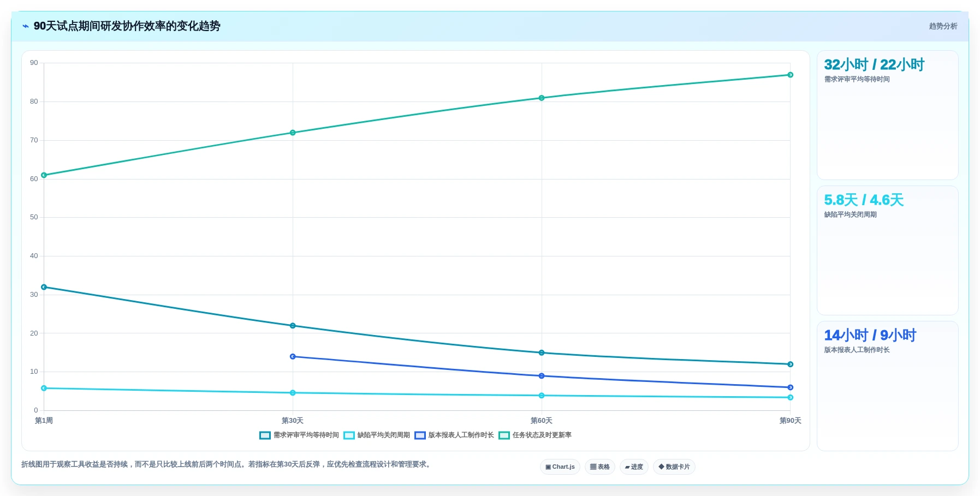
Task: Click the 32小时 / 22小时 card value
Action: [x=874, y=65]
